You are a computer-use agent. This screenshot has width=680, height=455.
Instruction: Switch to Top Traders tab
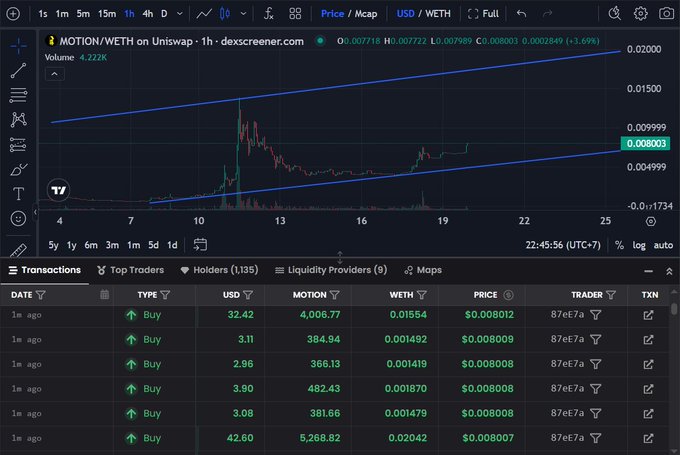(x=131, y=270)
